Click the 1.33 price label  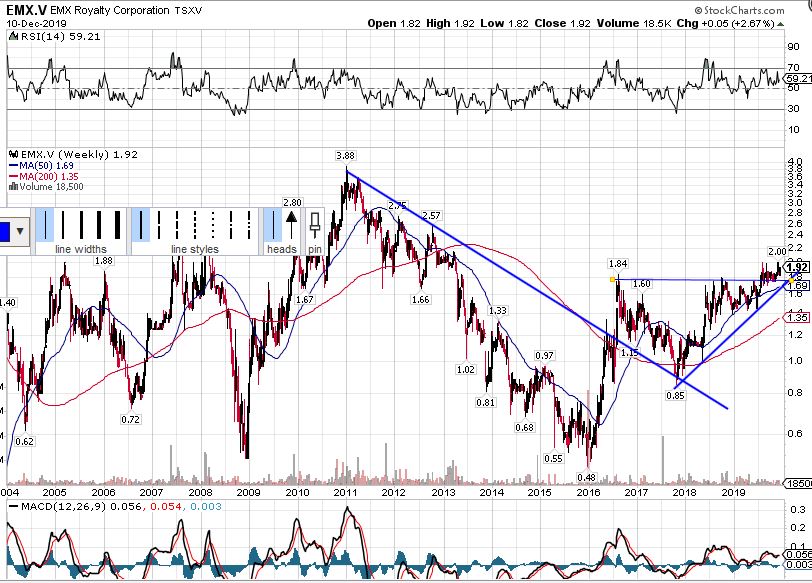(x=498, y=311)
